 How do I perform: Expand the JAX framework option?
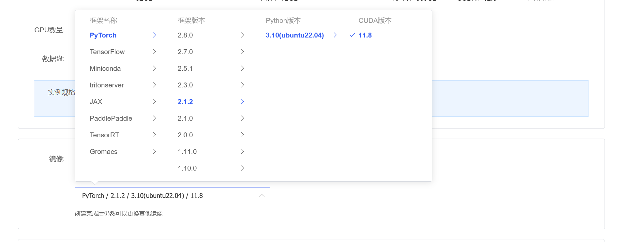pos(96,102)
